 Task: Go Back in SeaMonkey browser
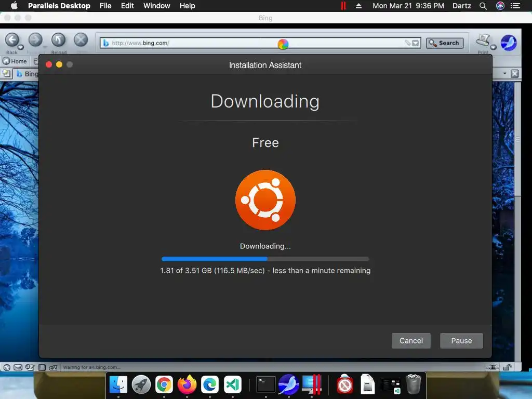(12, 40)
